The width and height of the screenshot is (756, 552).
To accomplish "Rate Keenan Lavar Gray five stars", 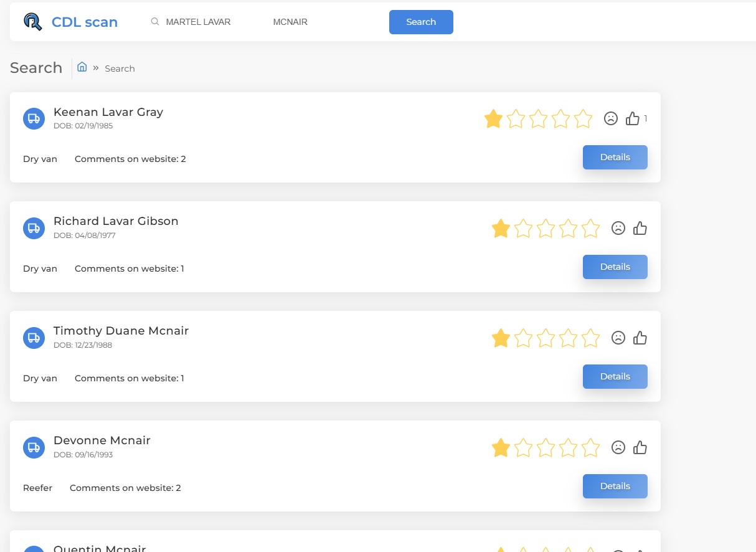I will (584, 118).
